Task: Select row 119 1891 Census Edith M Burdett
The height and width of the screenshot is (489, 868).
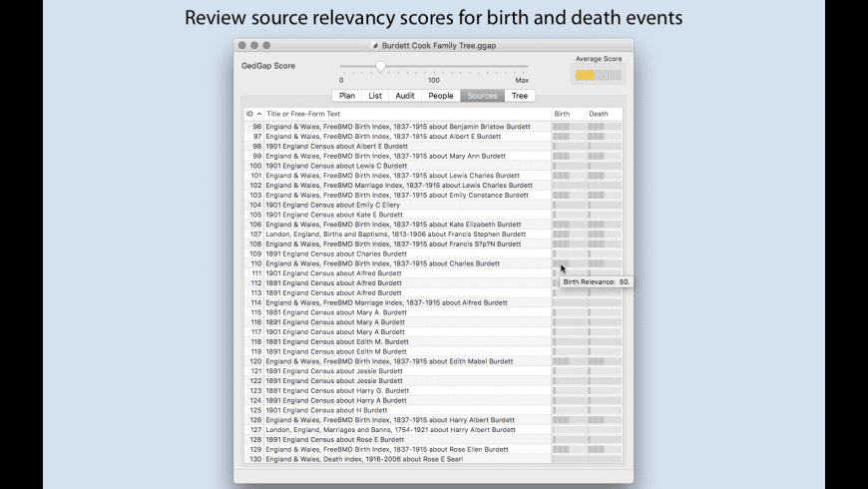Action: [433, 351]
